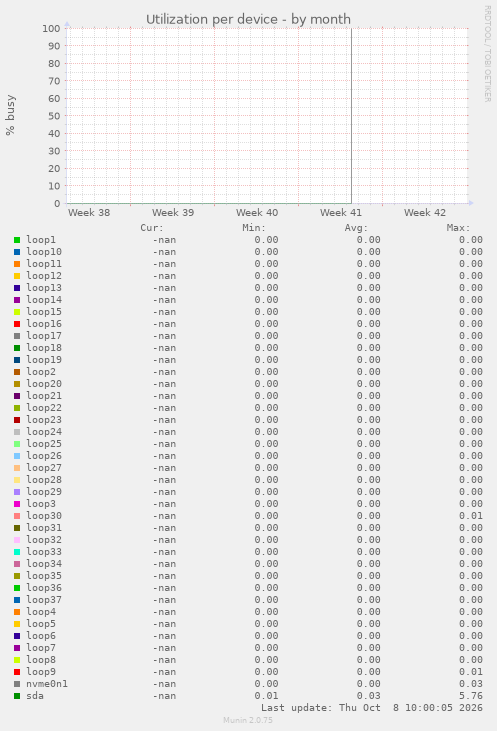
Task: Click the 'Week 41' axis label
Action: 341,213
